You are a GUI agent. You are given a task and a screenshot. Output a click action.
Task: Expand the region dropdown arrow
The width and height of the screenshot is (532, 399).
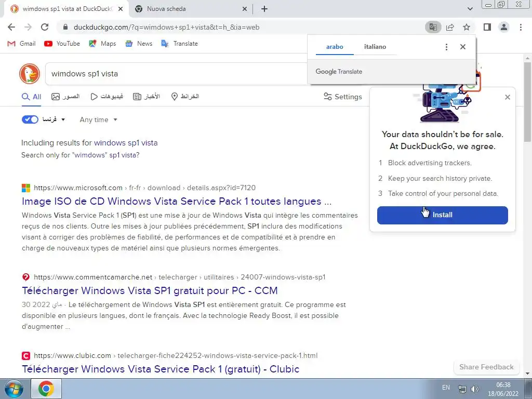pyautogui.click(x=63, y=119)
